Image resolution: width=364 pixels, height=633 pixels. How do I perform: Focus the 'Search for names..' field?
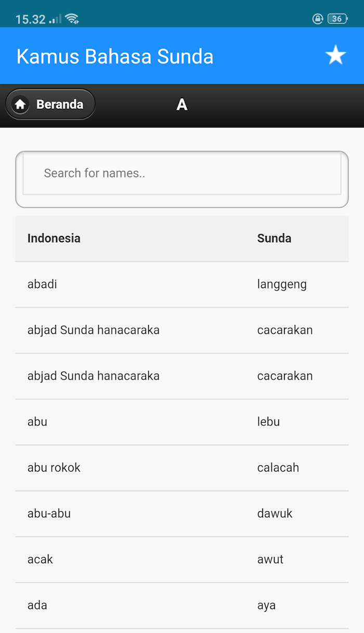coord(182,173)
